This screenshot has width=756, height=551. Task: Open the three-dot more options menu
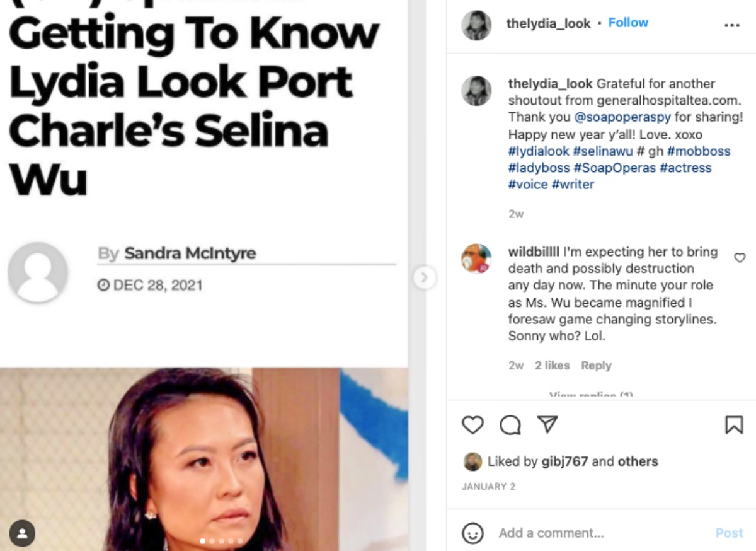(x=731, y=25)
